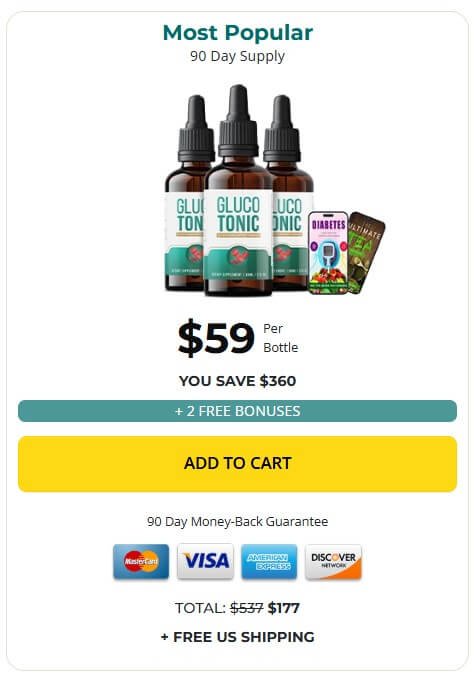
Task: Click the yellow Add To Cart button
Action: point(237,464)
